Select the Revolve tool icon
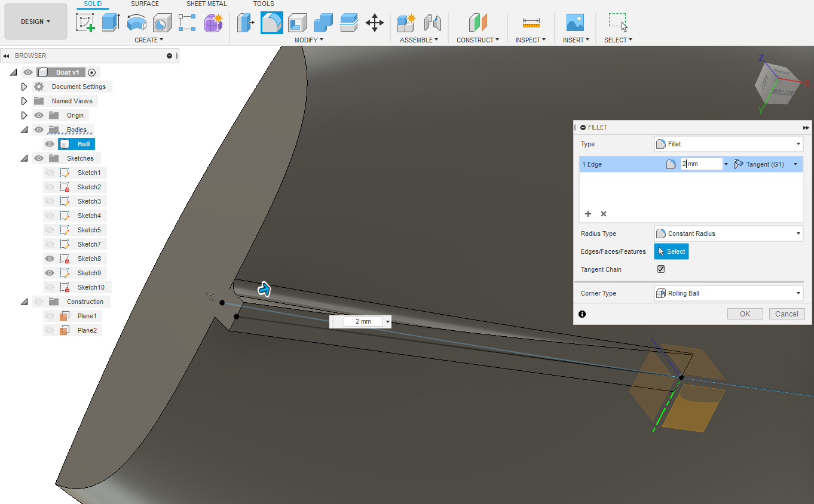The image size is (814, 504). click(x=136, y=23)
